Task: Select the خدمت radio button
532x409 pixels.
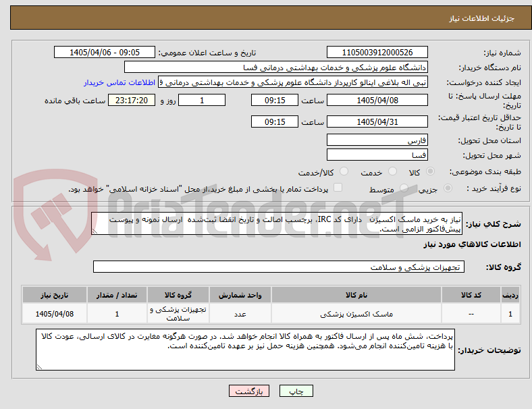Action: [392, 171]
